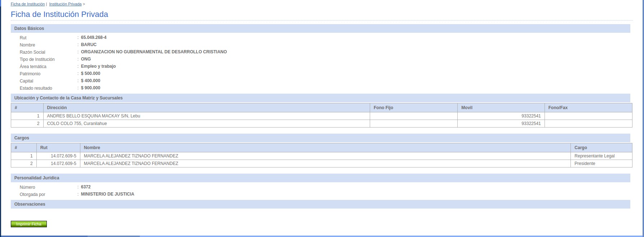
Task: Click the Observaciones section header
Action: point(30,204)
